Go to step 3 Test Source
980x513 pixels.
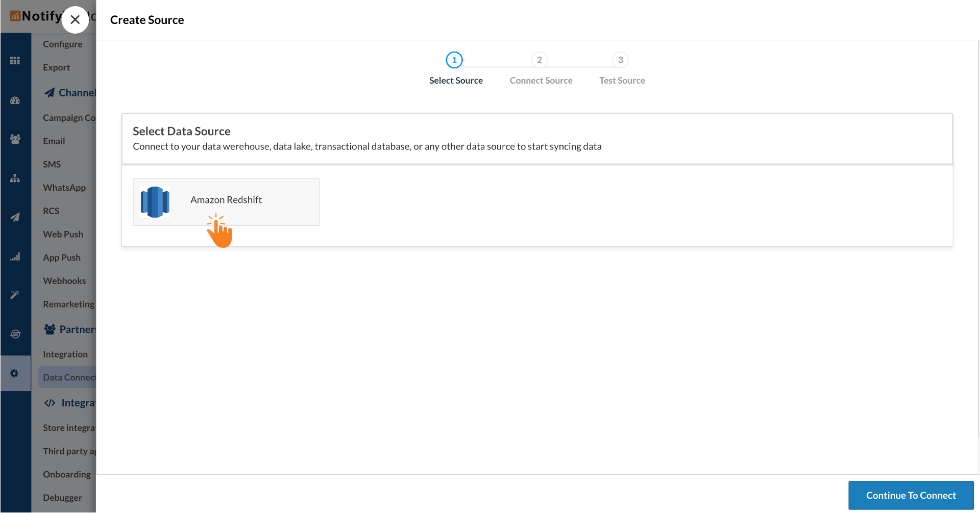[621, 60]
